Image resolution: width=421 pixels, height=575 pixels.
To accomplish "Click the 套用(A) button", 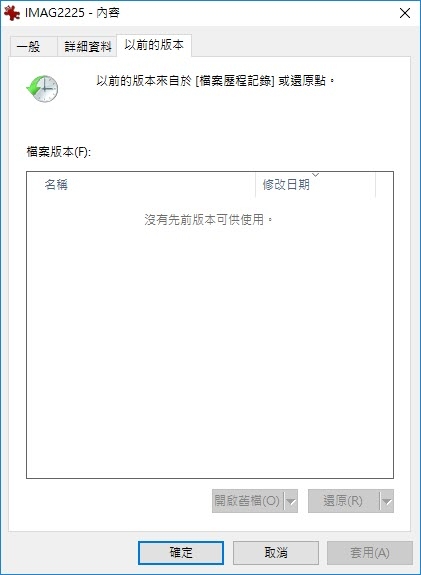I will 370,553.
